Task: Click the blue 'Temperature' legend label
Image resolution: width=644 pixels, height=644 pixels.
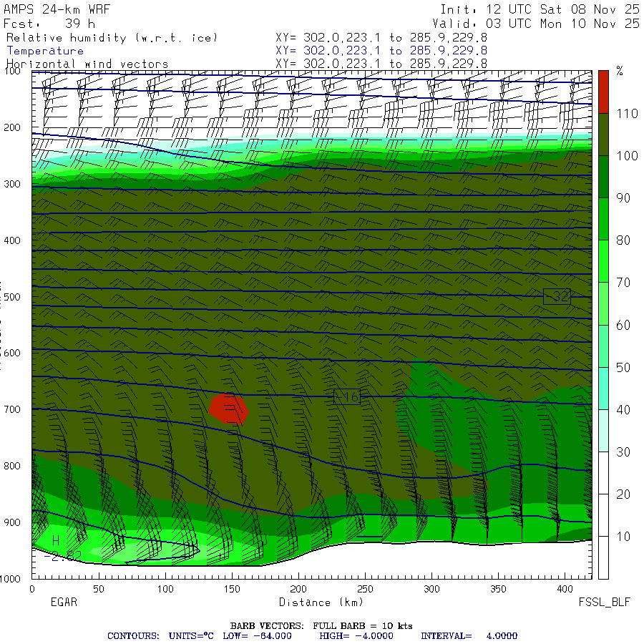Action: click(x=45, y=51)
